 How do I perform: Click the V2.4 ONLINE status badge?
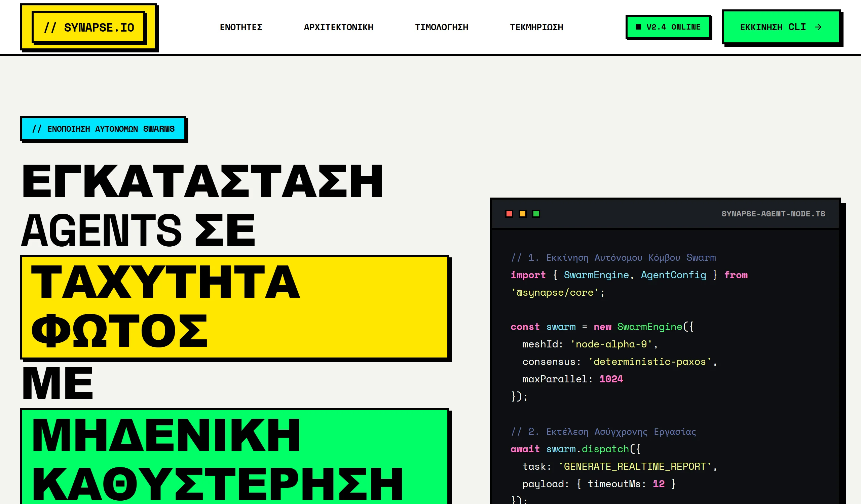668,27
